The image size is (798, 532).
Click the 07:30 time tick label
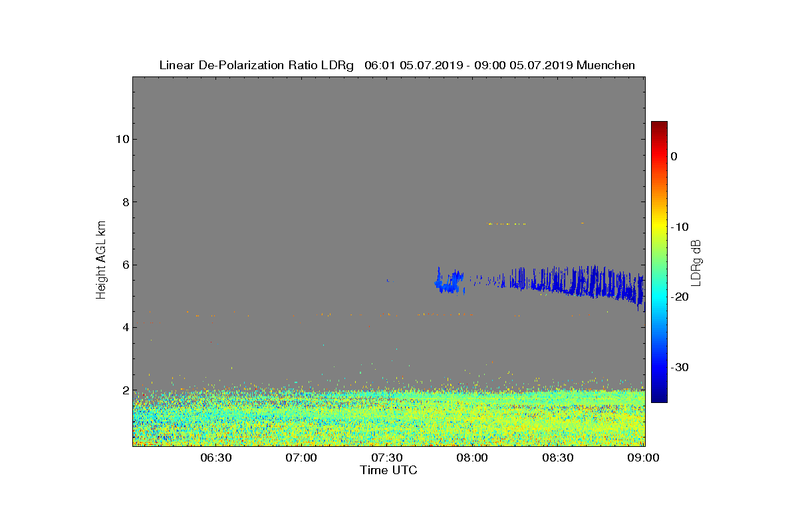click(x=387, y=458)
